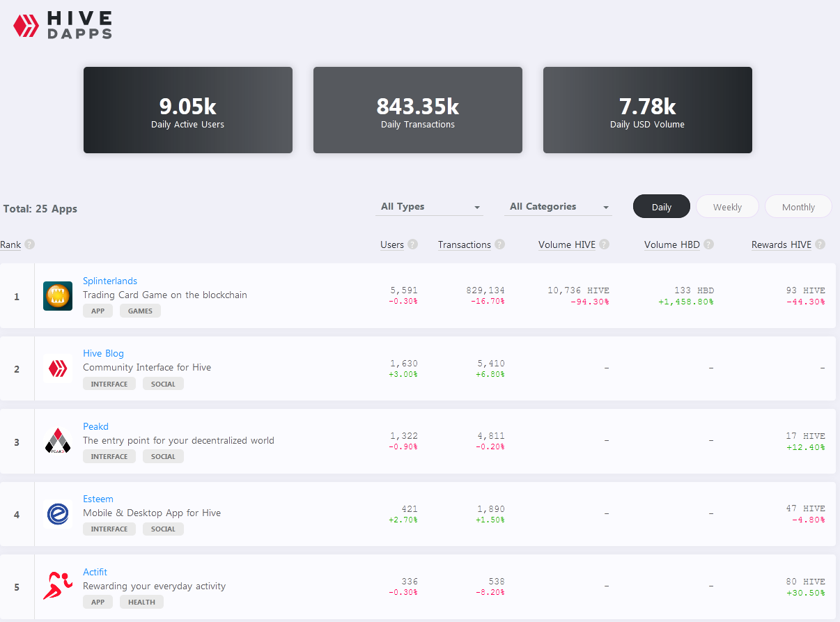Open the Splinterlands link
Image resolution: width=840 pixels, height=622 pixels.
click(x=110, y=281)
